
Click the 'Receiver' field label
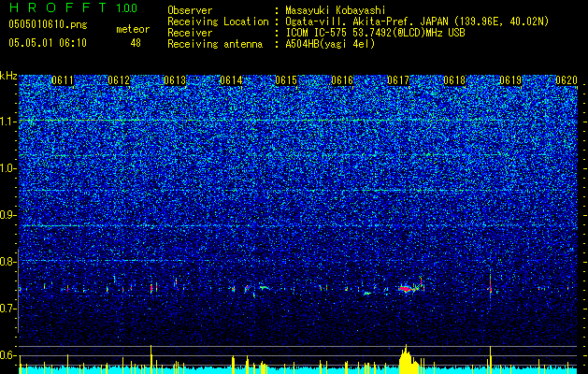click(190, 33)
